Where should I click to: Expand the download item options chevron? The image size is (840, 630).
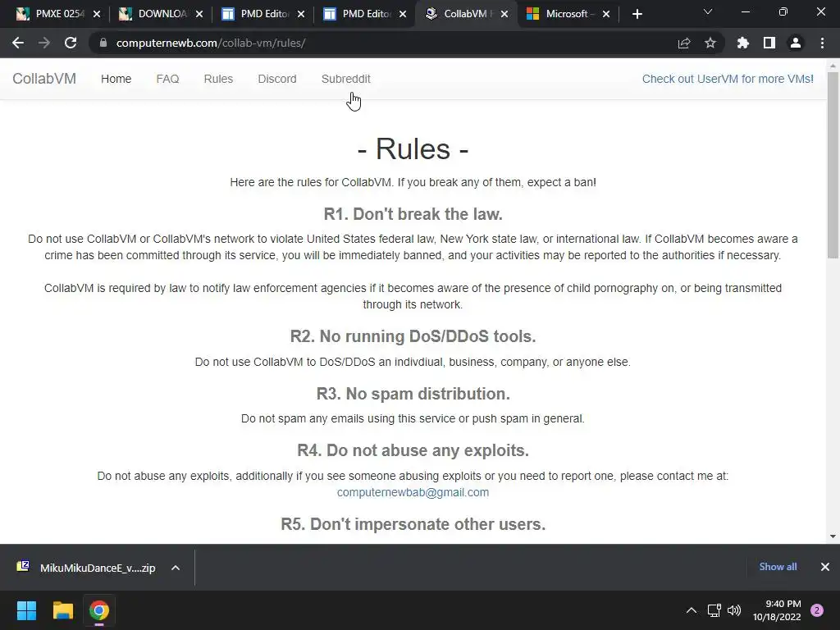click(176, 568)
